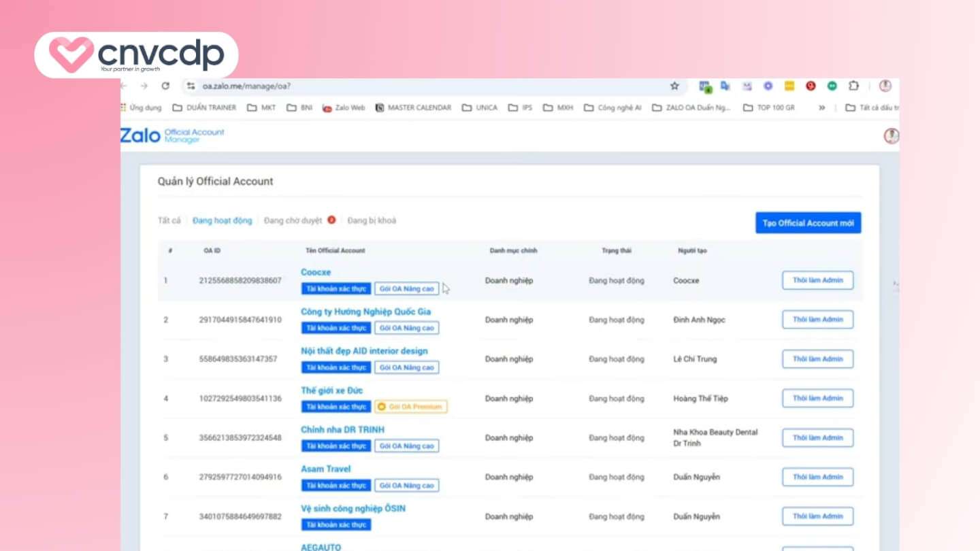This screenshot has width=980, height=551.
Task: Open the Ứng dụng apps shortcut
Action: coord(142,107)
